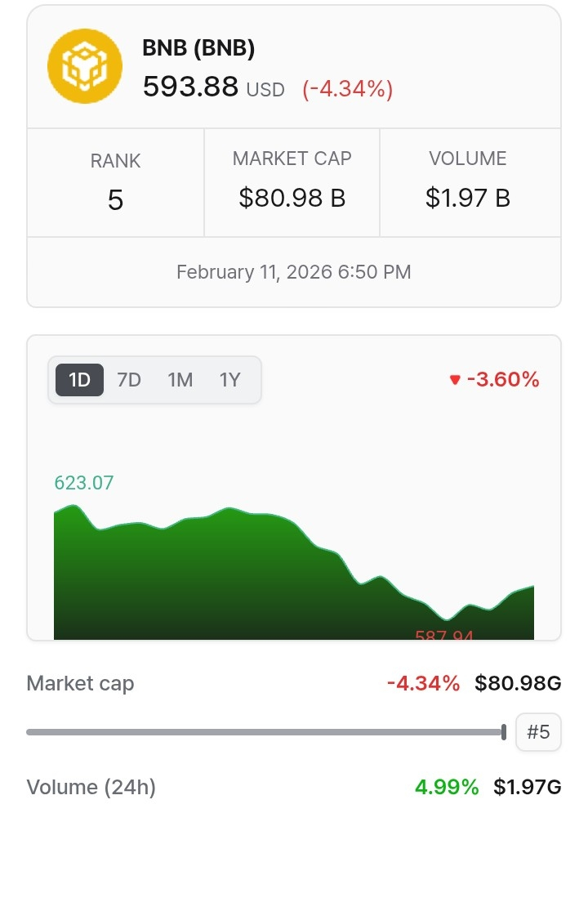The width and height of the screenshot is (588, 907).
Task: Click the Volume (24h) label
Action: 91,787
